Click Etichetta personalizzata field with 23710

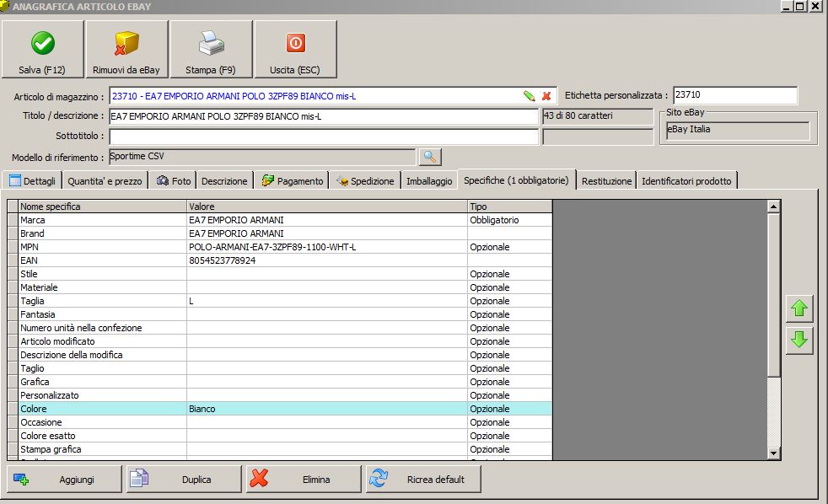click(x=735, y=95)
